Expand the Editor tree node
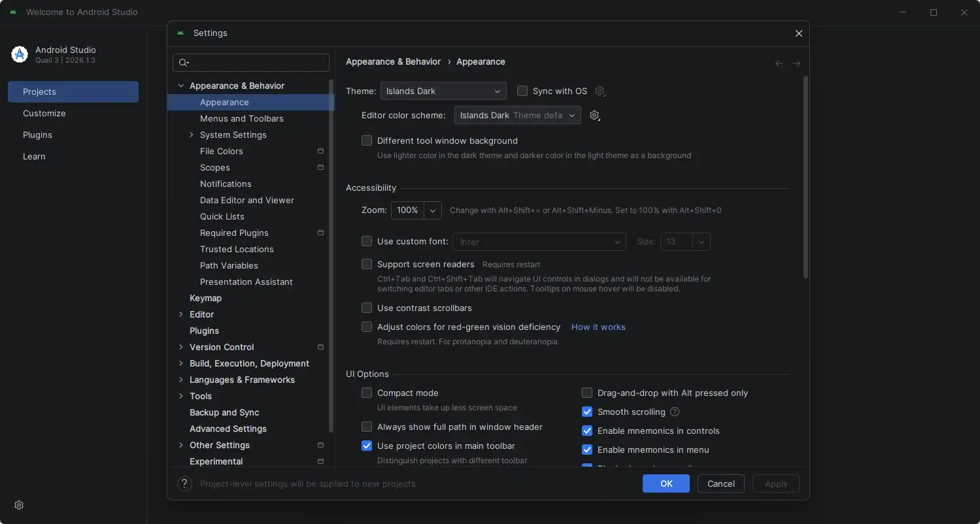 (181, 314)
